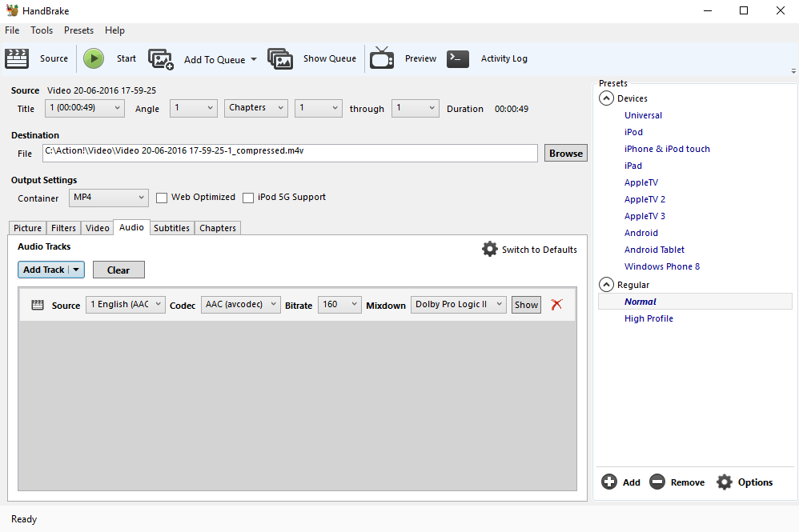The image size is (799, 532).
Task: Open the Activity Log terminal icon
Action: click(x=458, y=58)
